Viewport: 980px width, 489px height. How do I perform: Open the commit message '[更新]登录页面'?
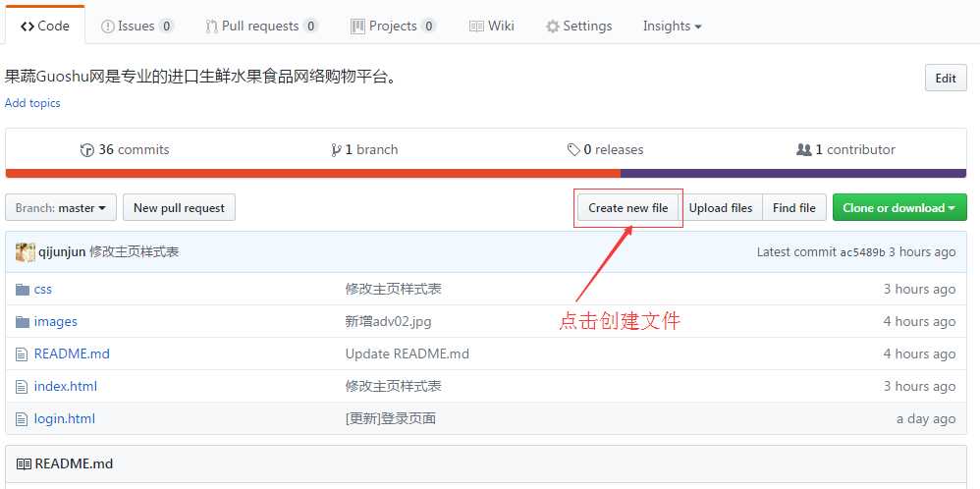coord(391,419)
